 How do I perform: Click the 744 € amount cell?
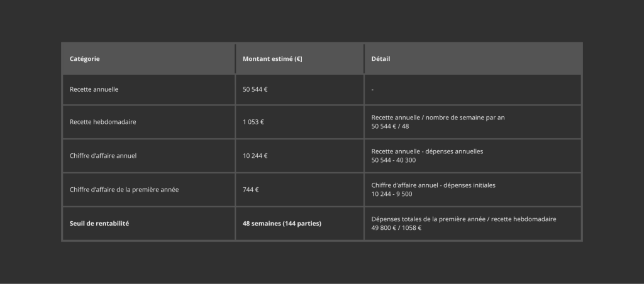(x=251, y=189)
